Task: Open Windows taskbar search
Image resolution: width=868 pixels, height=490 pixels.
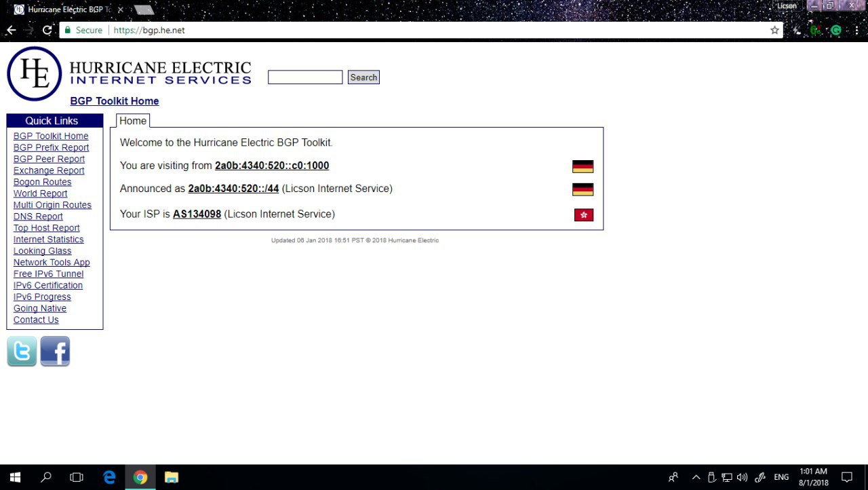Action: (46, 477)
